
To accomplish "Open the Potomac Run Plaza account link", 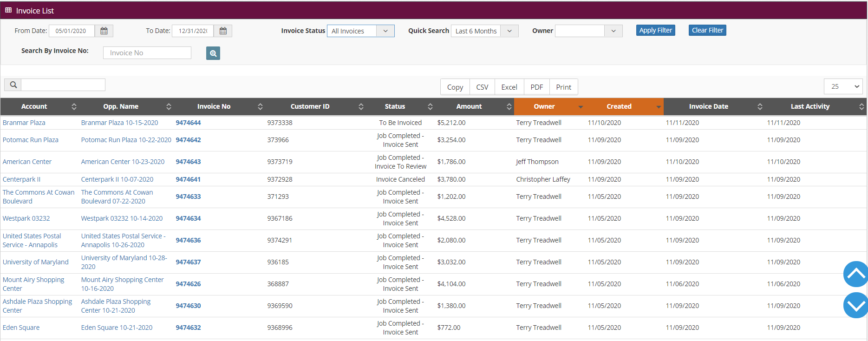I will 31,140.
